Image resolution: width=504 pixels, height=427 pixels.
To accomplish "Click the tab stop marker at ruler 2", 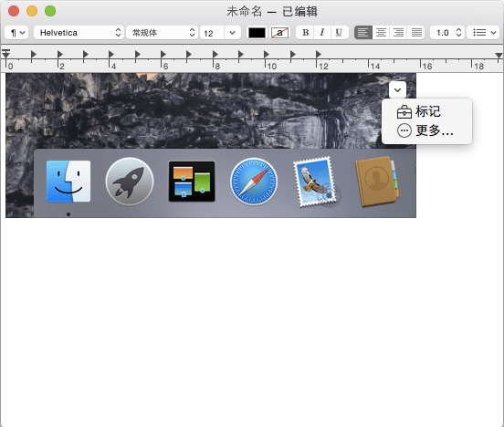I will [x=59, y=54].
